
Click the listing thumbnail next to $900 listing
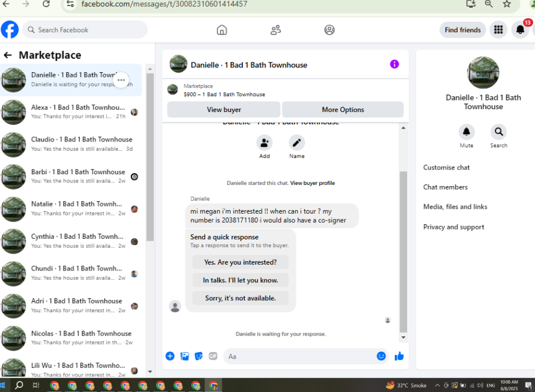(x=172, y=90)
